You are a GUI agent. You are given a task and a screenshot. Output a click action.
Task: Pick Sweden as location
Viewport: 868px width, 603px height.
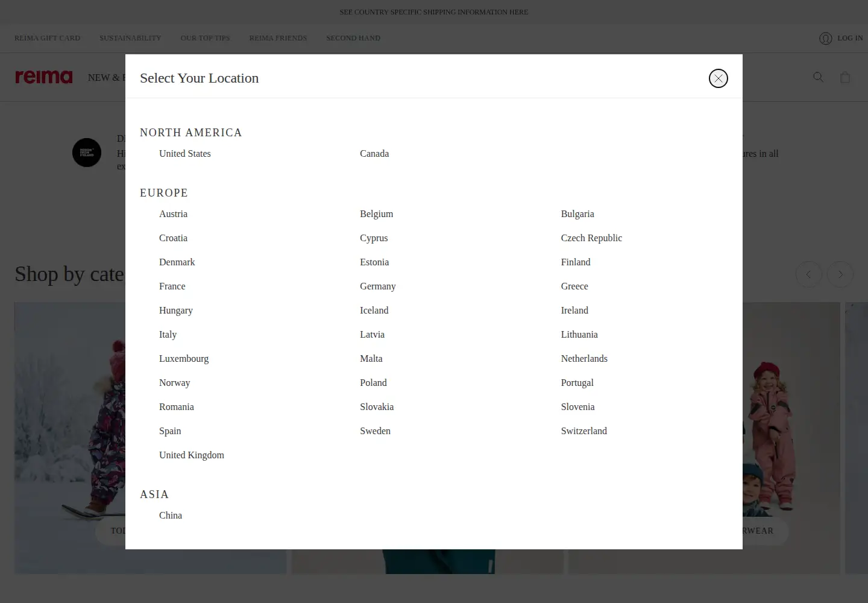click(375, 431)
